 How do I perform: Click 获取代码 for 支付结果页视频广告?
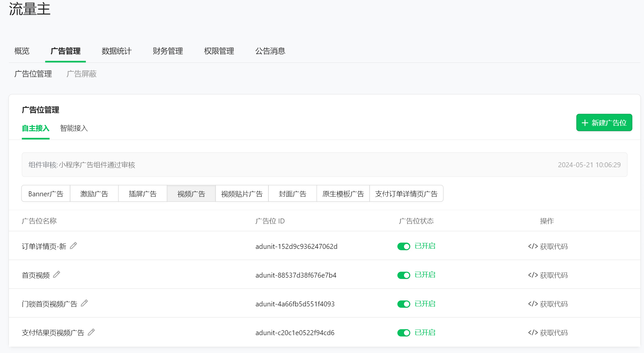click(x=548, y=333)
